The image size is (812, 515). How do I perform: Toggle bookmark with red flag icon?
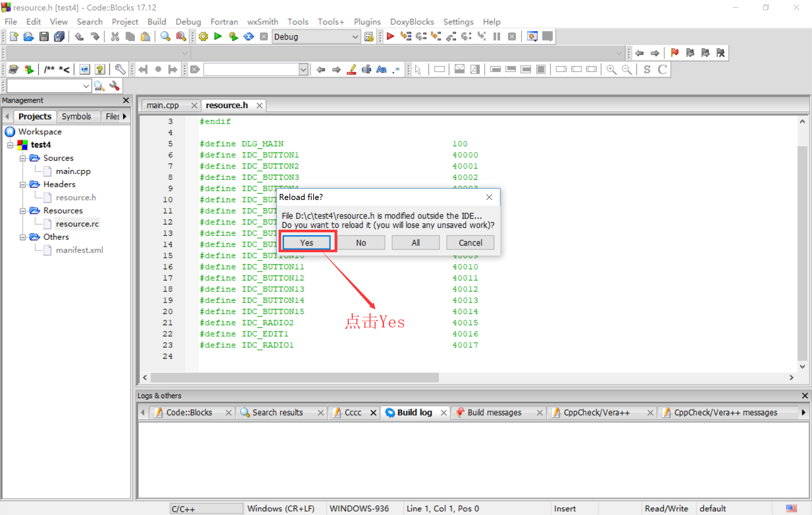tap(674, 53)
